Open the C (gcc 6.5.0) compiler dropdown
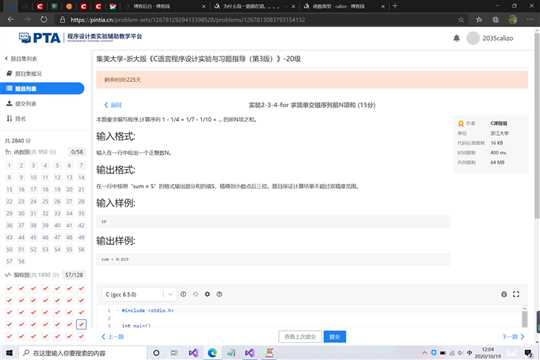This screenshot has width=540, height=360. coord(138,294)
